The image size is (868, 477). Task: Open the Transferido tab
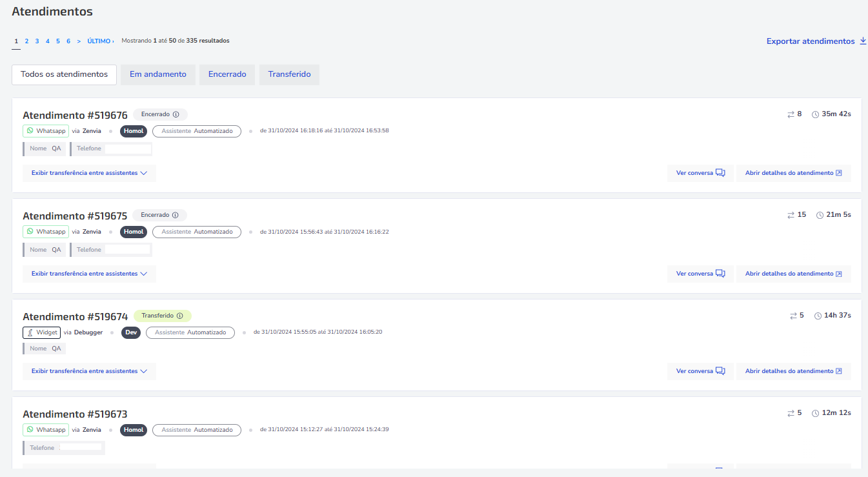coord(289,74)
